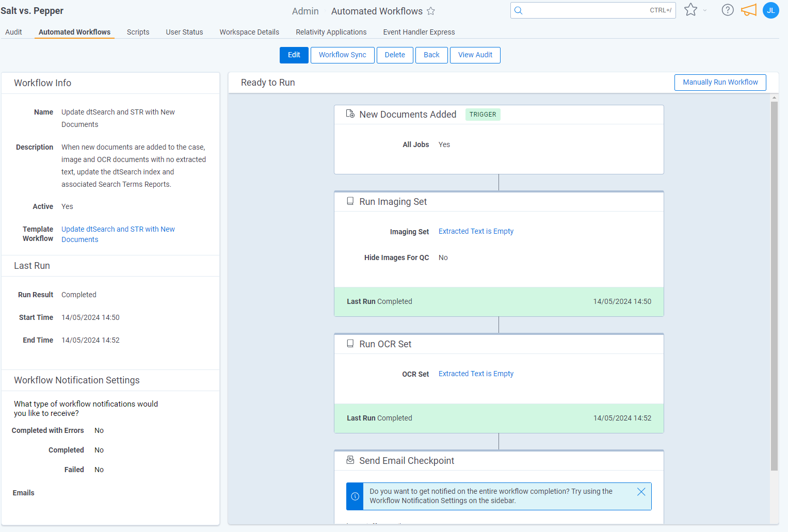Screen dimensions: 788x532
Task: Click the Run Result value Completed
Action: coord(79,295)
